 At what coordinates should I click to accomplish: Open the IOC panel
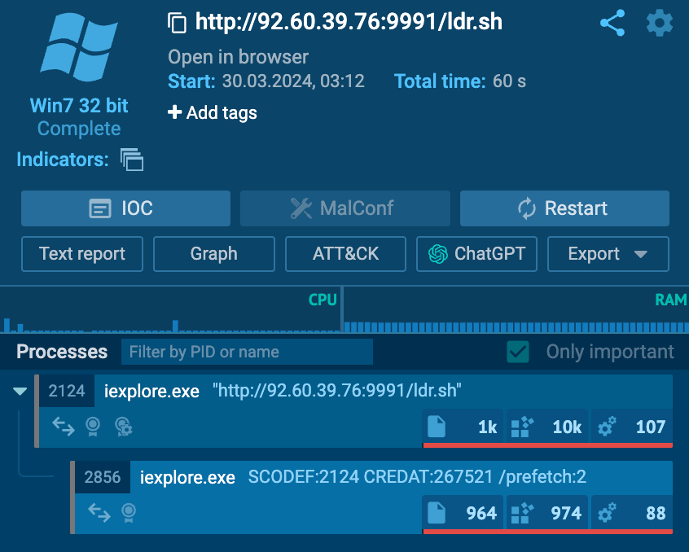click(x=125, y=209)
